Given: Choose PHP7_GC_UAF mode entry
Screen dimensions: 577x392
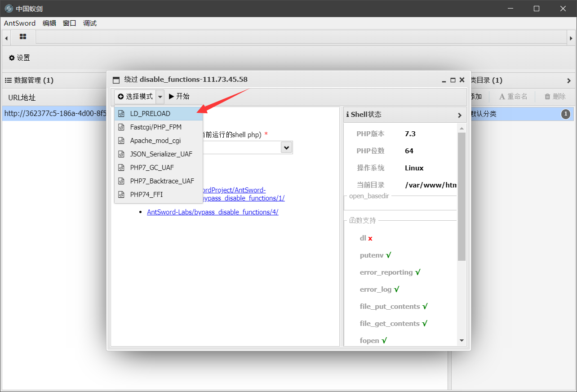Looking at the screenshot, I should tap(159, 168).
